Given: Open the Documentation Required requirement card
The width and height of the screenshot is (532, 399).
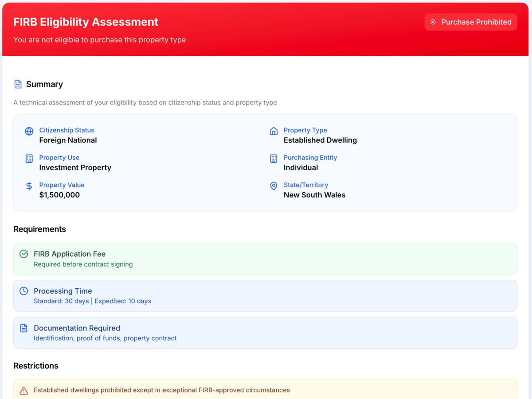Looking at the screenshot, I should (x=265, y=333).
